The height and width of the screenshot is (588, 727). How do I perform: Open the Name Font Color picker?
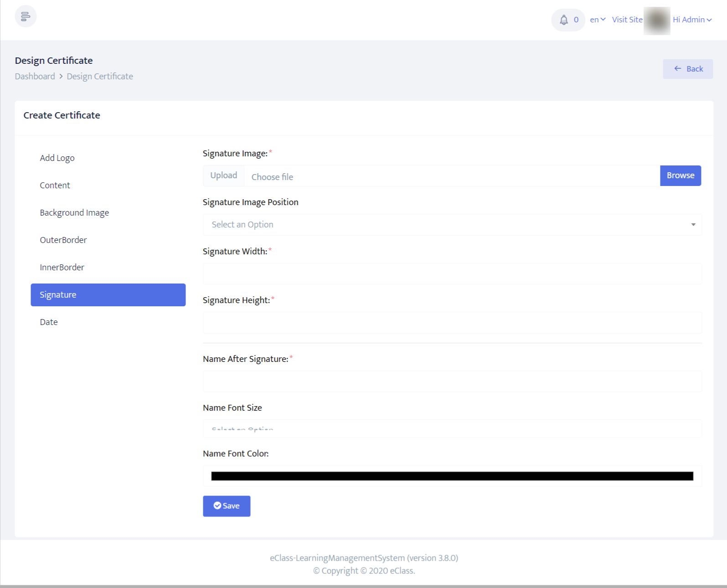[452, 476]
